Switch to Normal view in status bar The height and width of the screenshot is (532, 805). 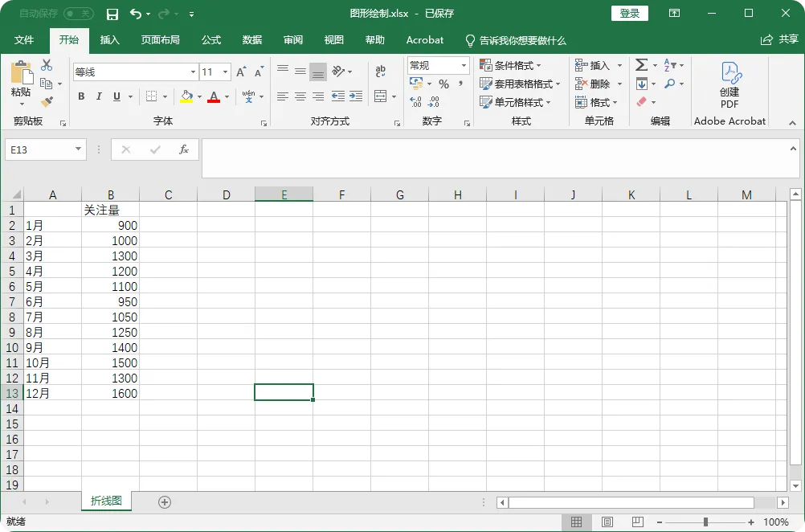click(x=577, y=522)
